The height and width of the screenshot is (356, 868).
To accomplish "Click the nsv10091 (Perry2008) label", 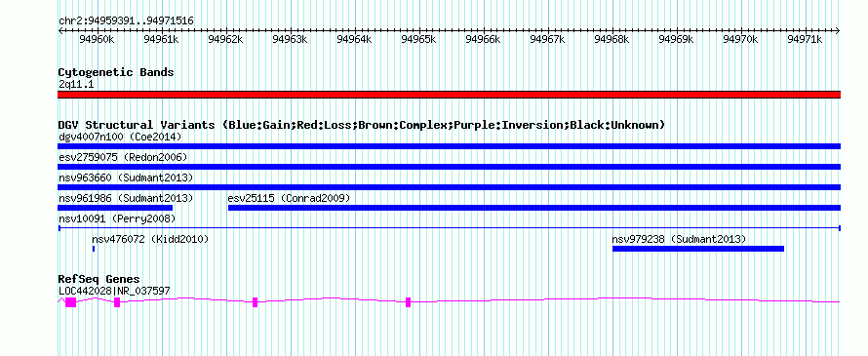I will 117,218.
